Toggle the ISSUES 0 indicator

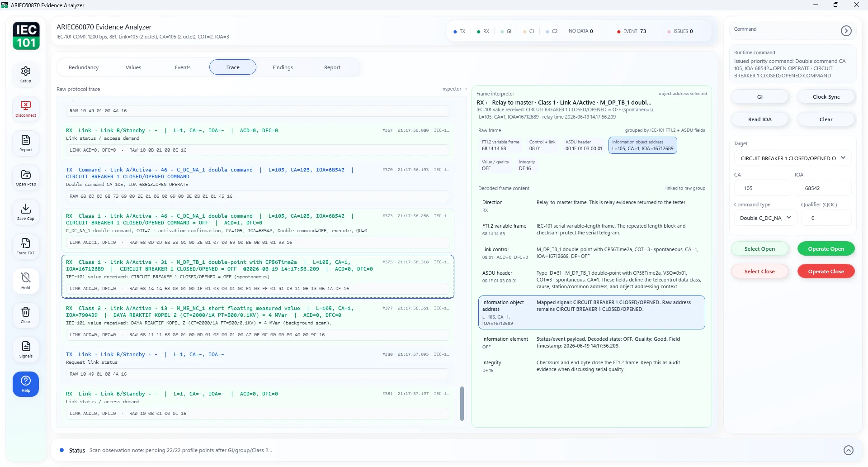[680, 32]
